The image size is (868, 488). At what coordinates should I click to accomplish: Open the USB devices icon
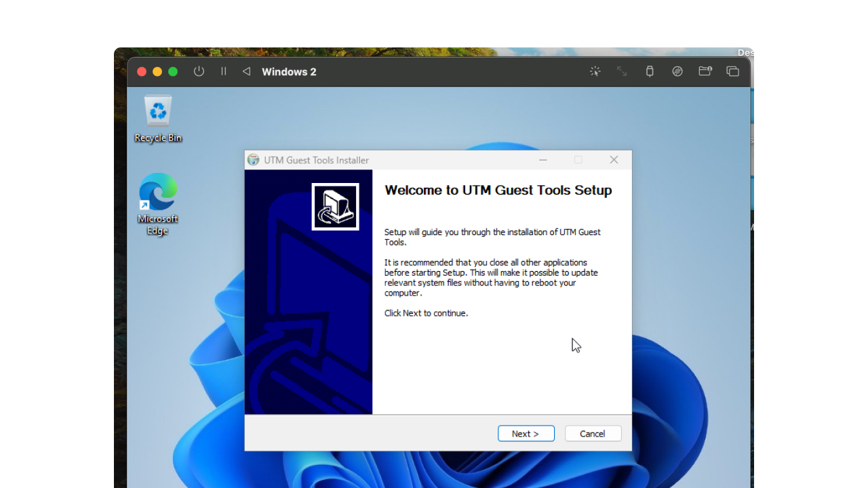point(650,71)
